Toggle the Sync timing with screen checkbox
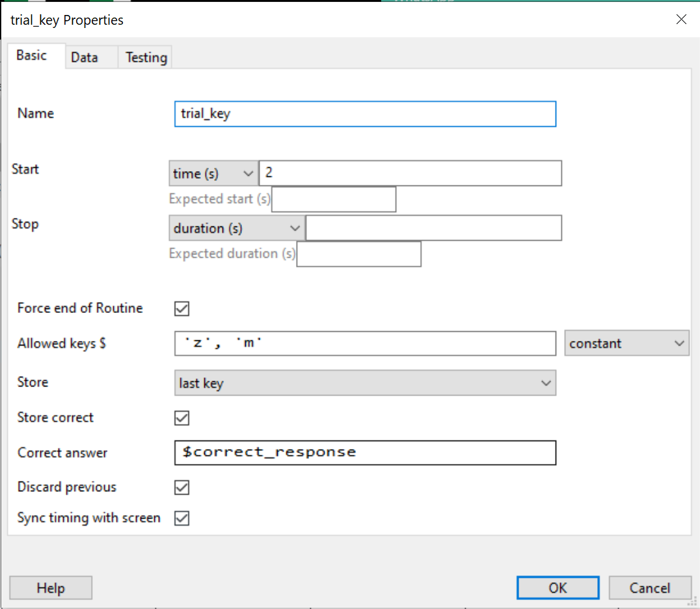This screenshot has height=609, width=700. click(182, 519)
